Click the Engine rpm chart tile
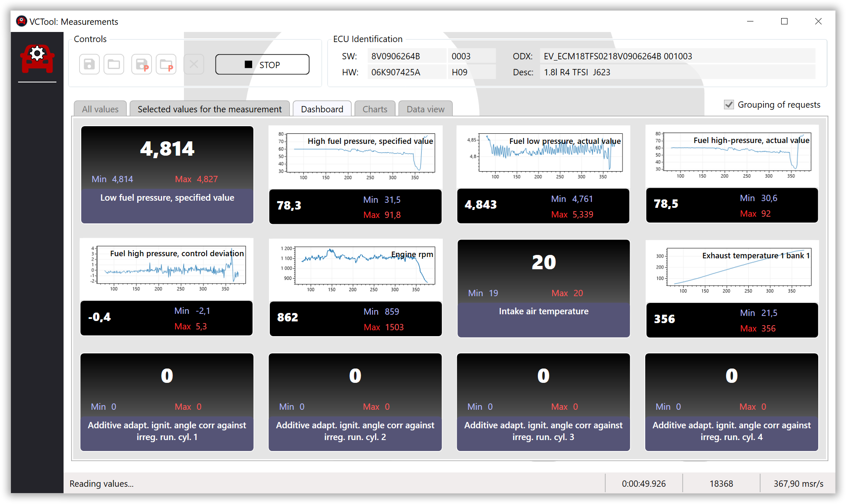The image size is (846, 504). 356,287
